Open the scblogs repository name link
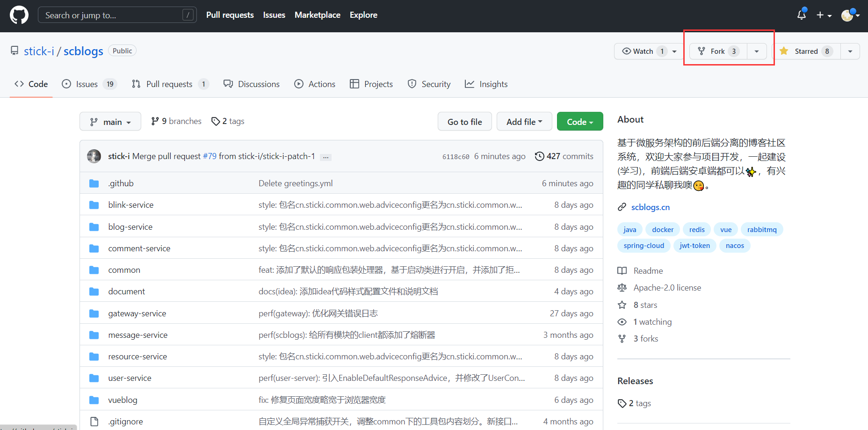868x430 pixels. click(83, 51)
